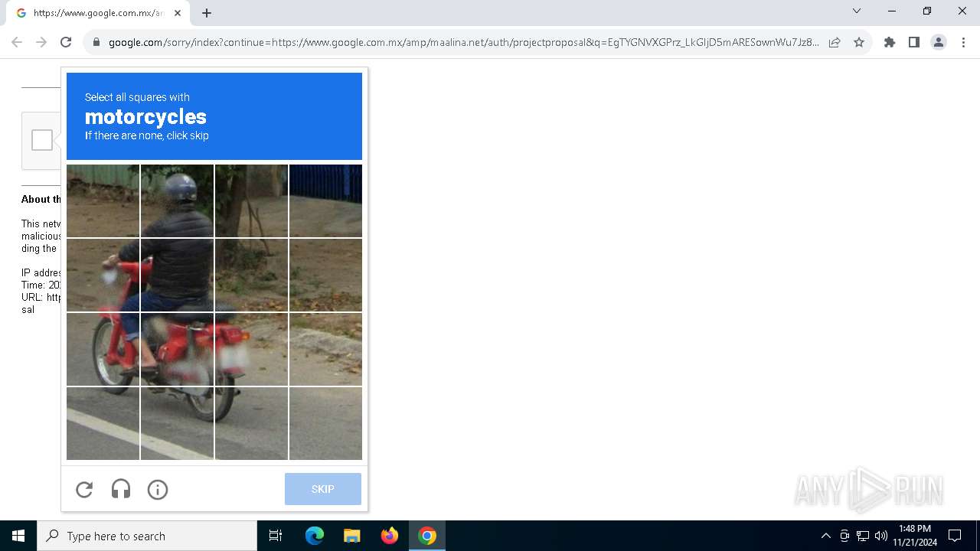The width and height of the screenshot is (980, 551).
Task: Select the google.com.mx browser tab
Action: 98,13
